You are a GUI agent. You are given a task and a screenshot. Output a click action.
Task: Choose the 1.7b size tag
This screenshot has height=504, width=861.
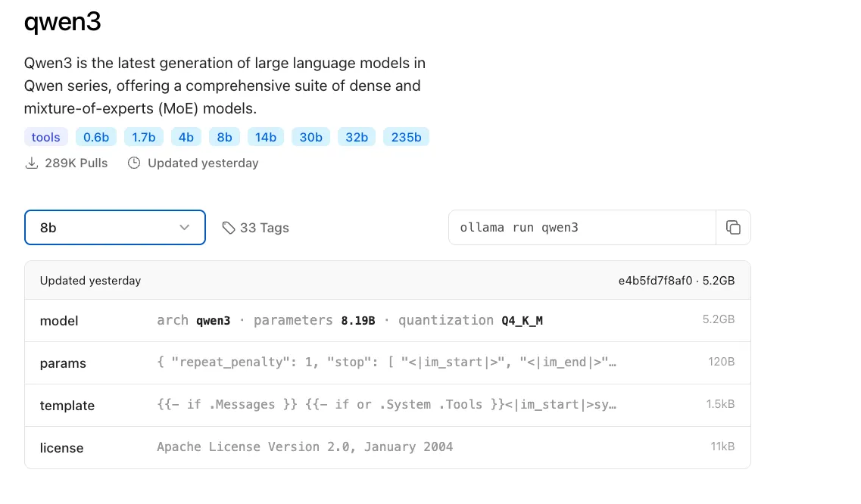tap(143, 137)
